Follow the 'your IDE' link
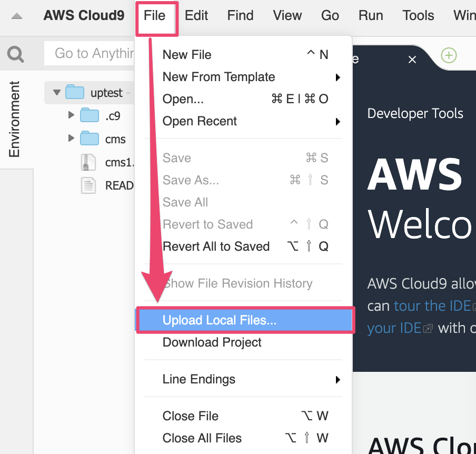 click(x=394, y=328)
